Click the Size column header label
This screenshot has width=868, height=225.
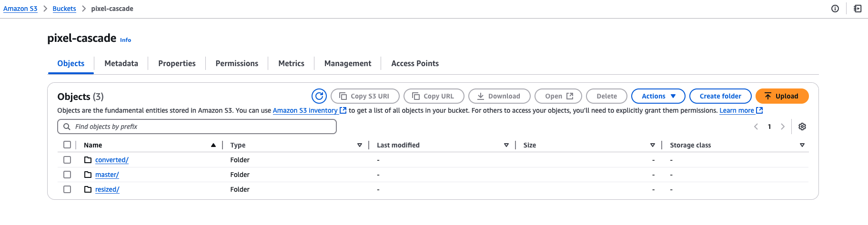[x=530, y=145]
